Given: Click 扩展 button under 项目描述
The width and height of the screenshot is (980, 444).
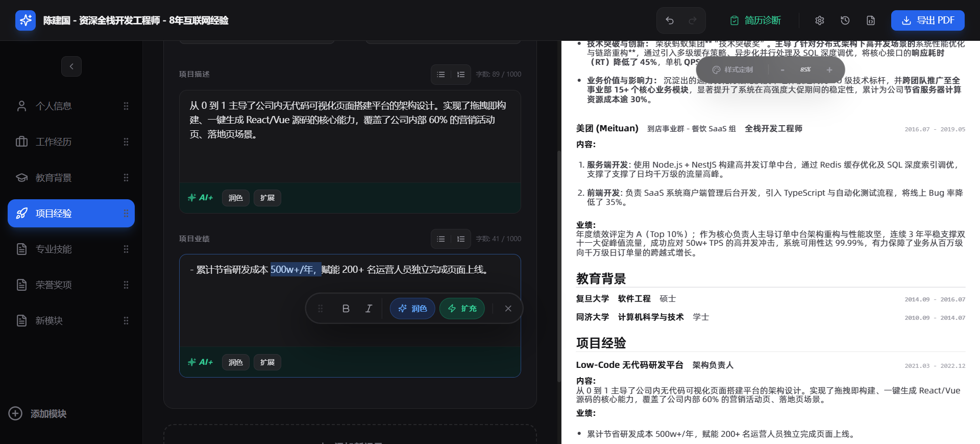Looking at the screenshot, I should click(x=267, y=198).
